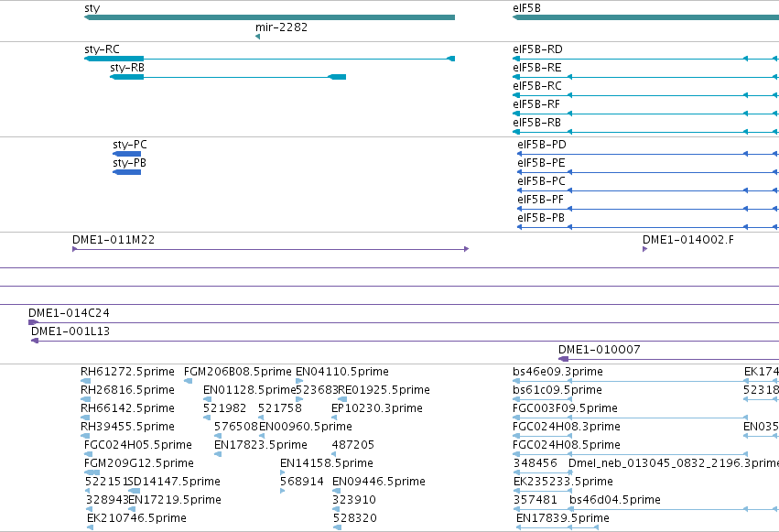The height and width of the screenshot is (532, 779).
Task: Click the bs61c09.5prime EST
Action: coord(542,399)
